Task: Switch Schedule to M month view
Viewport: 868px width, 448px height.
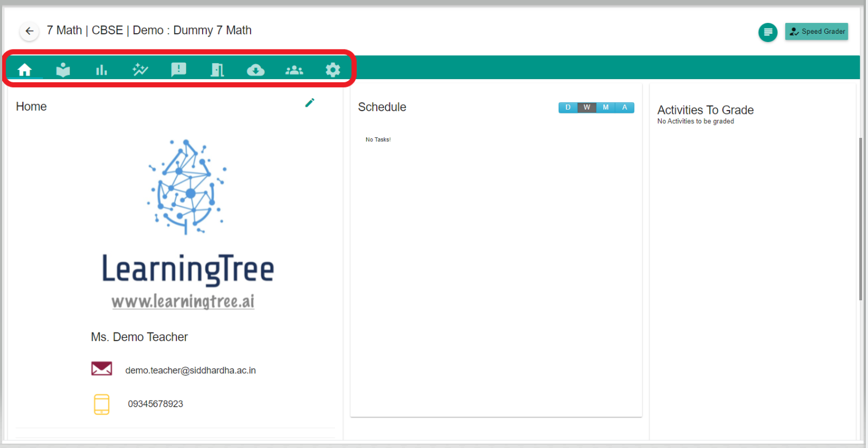Action: (x=606, y=107)
